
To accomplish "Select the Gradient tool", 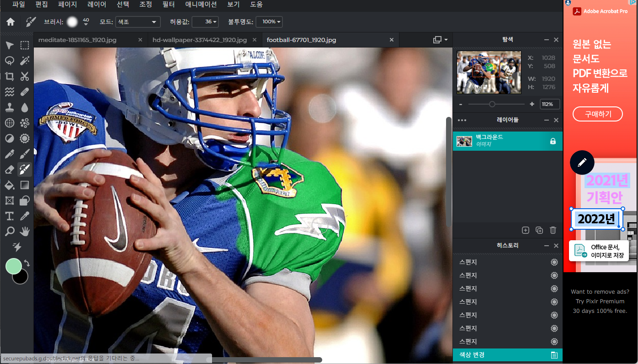I will click(x=25, y=185).
